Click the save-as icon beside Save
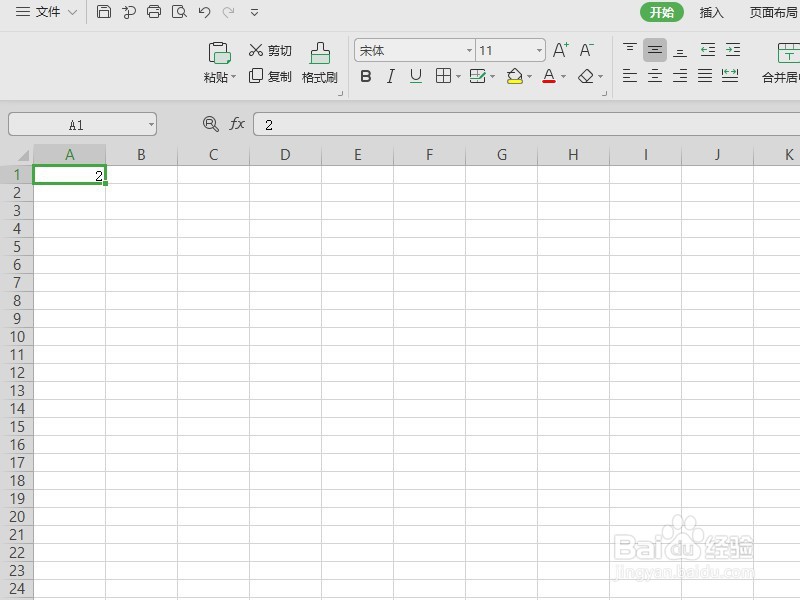The width and height of the screenshot is (800, 600). point(129,11)
